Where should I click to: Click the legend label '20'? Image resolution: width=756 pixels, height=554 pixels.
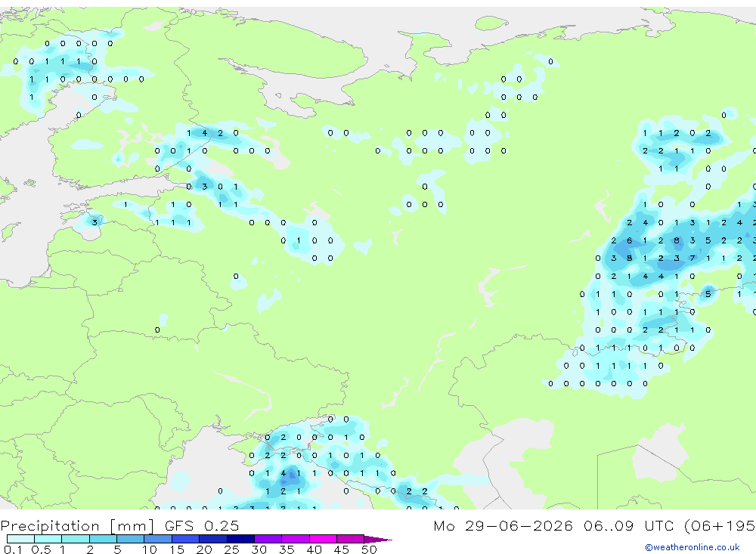tap(204, 549)
